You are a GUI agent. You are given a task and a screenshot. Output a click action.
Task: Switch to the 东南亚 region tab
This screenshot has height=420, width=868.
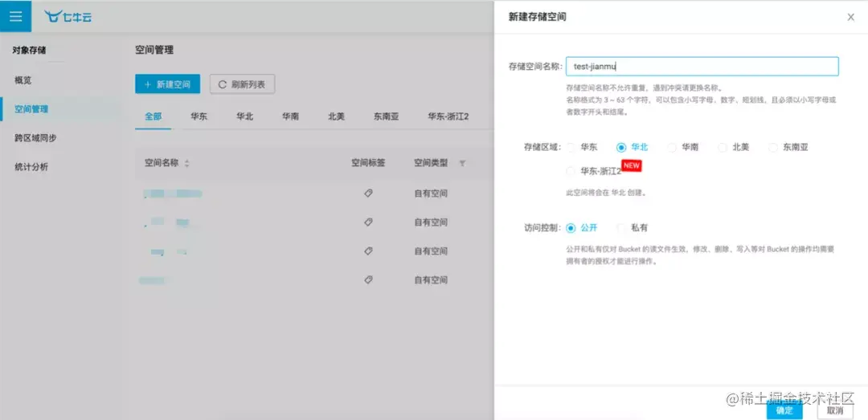(386, 116)
